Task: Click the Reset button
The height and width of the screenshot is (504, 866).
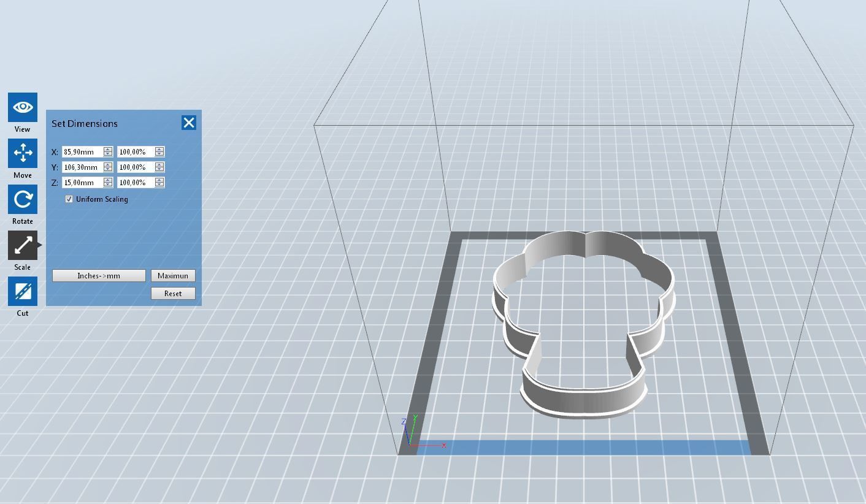Action: coord(173,294)
